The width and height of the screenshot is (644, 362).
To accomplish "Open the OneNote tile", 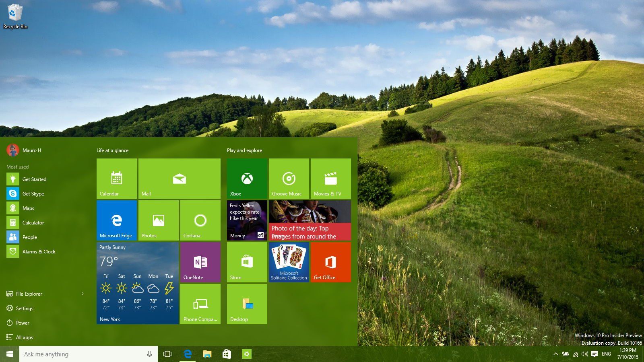I will (x=200, y=262).
